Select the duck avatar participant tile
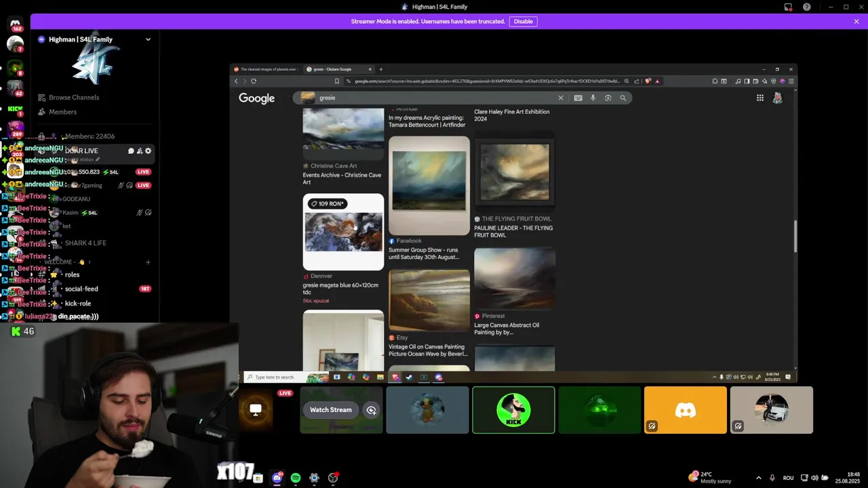The image size is (868, 488). pos(427,410)
